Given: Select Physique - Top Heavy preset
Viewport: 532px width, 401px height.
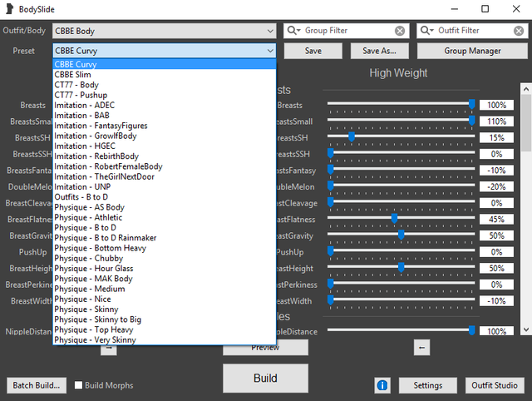Looking at the screenshot, I should click(x=165, y=329).
